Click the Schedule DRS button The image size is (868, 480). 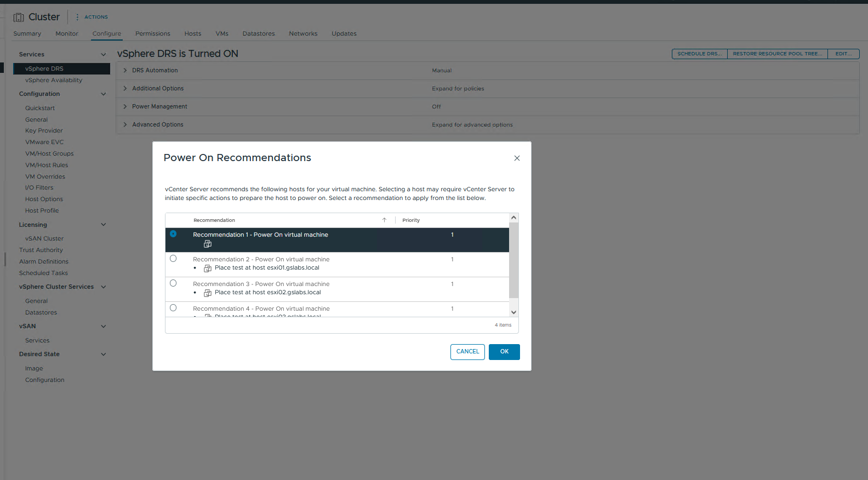(699, 54)
